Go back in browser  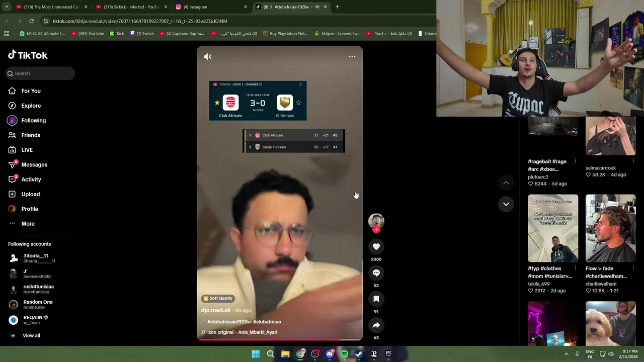[7, 21]
